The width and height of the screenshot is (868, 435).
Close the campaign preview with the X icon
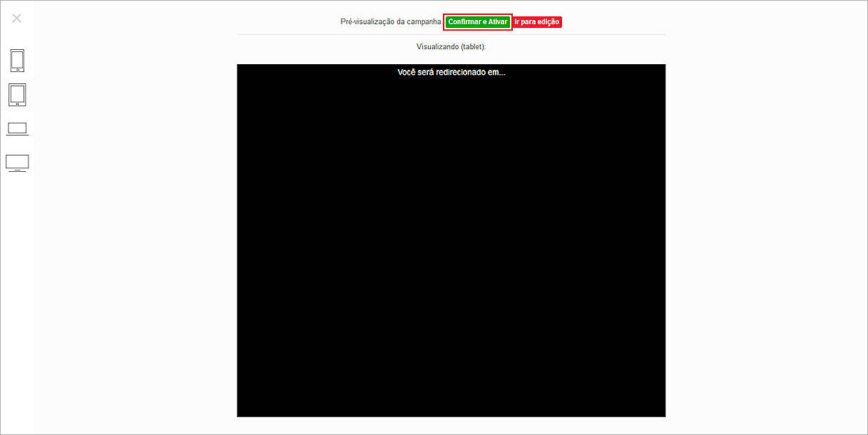click(x=17, y=18)
